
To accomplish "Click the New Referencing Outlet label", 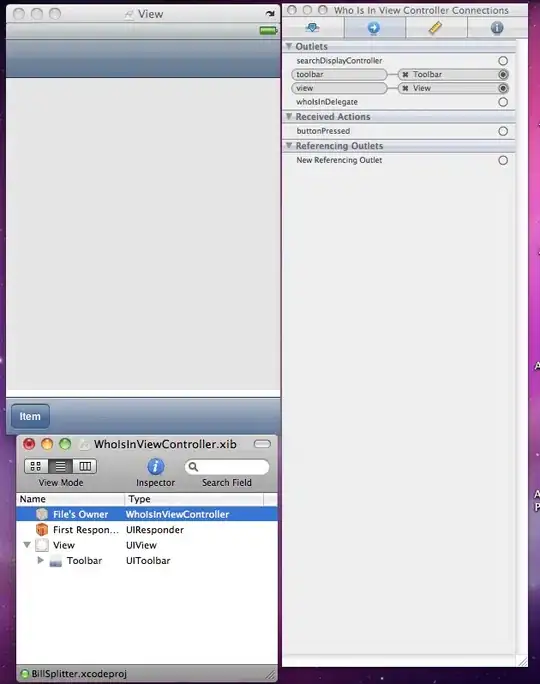I will 339,161.
